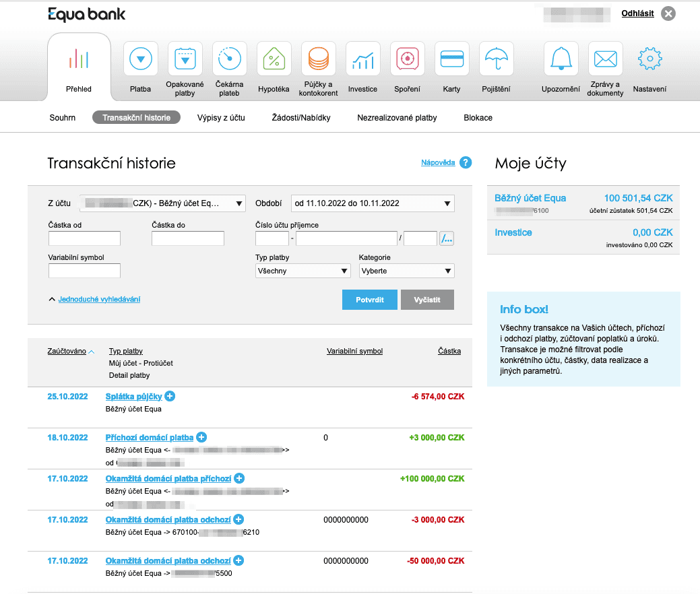Screen dimensions: 700x594
Task: Click the account number lookup icon button
Action: click(x=447, y=238)
